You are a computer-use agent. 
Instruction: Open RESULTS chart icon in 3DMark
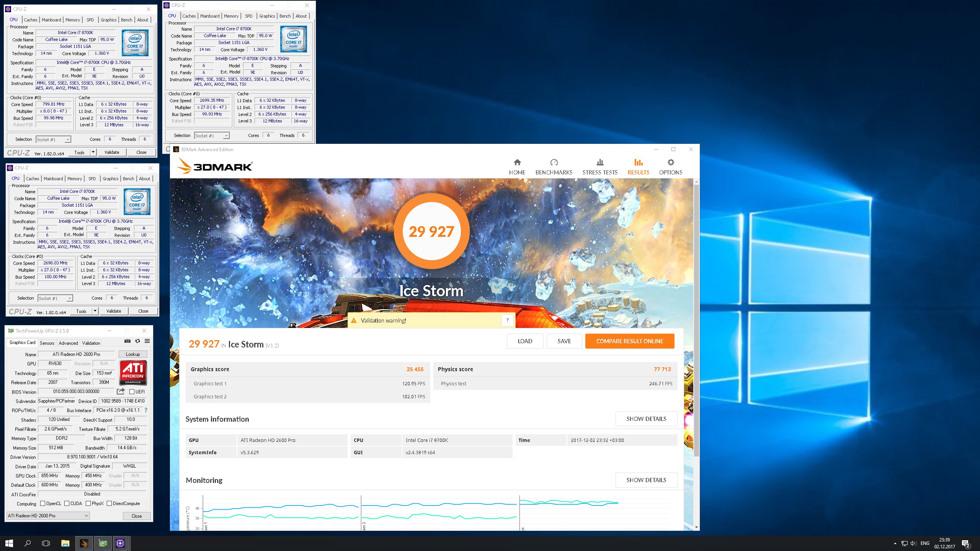[638, 162]
